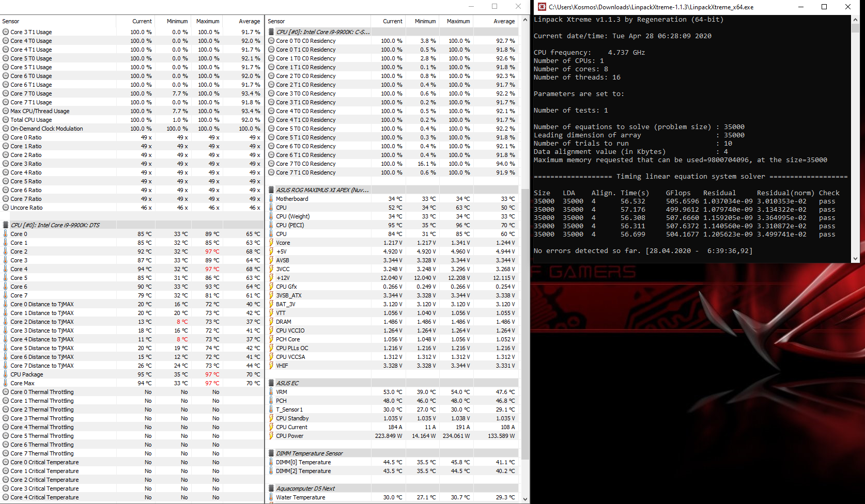Select the CPU PLLs OC row label
Viewport: 865px width, 504px height.
coord(292,348)
